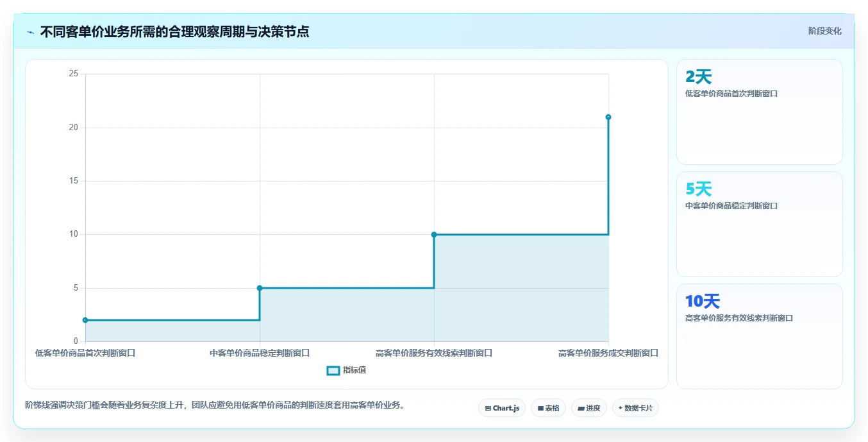The height and width of the screenshot is (442, 868).
Task: Click the 数据卡片 tag button
Action: [635, 408]
